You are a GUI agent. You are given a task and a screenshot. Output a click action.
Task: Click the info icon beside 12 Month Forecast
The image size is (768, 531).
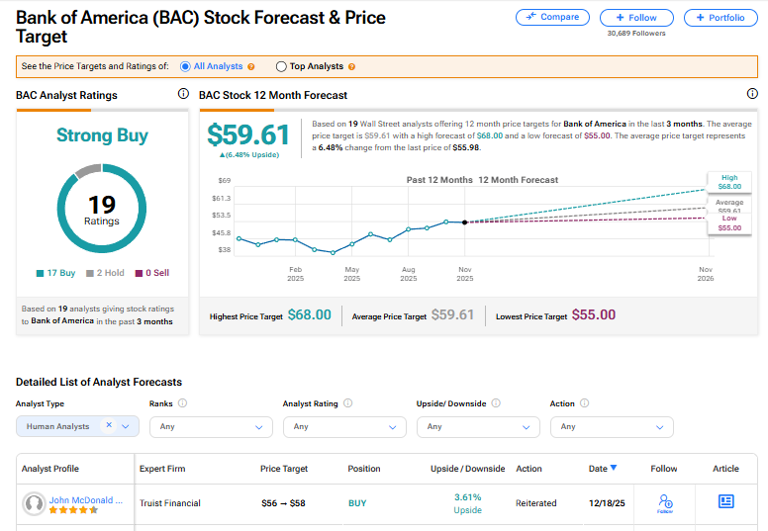pyautogui.click(x=752, y=94)
